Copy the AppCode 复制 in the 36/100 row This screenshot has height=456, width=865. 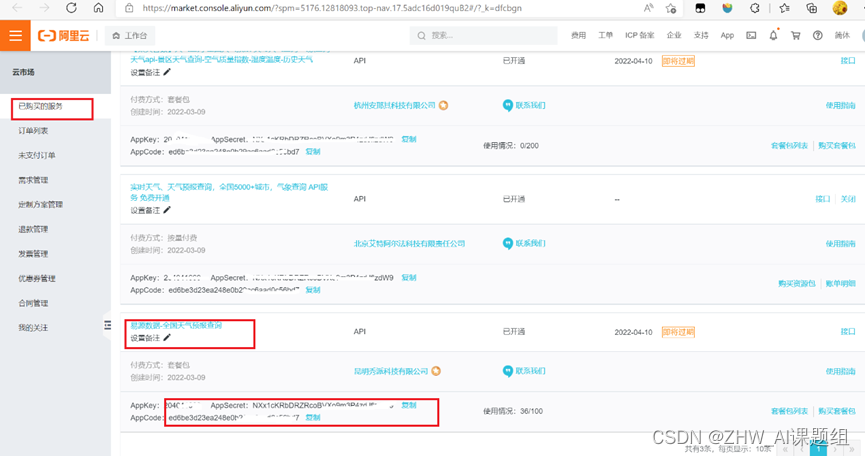[313, 417]
